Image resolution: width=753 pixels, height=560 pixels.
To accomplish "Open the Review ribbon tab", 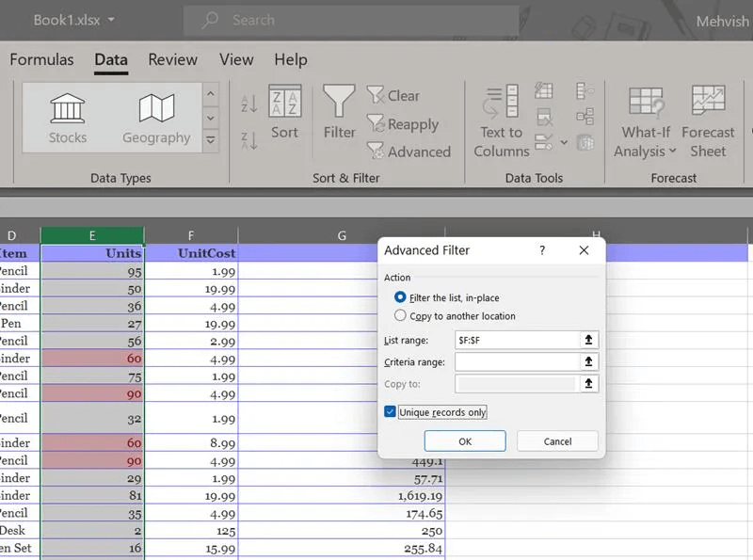I will tap(173, 59).
